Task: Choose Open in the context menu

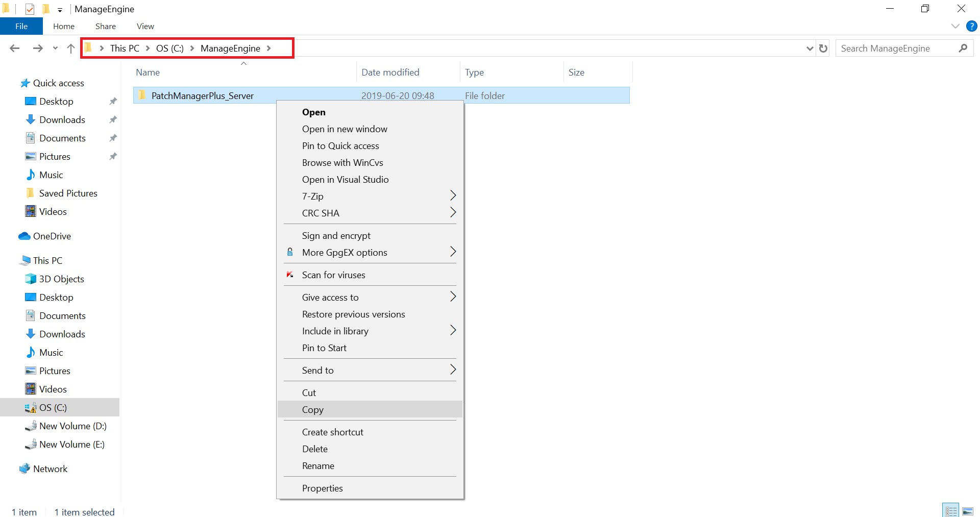Action: [370, 112]
